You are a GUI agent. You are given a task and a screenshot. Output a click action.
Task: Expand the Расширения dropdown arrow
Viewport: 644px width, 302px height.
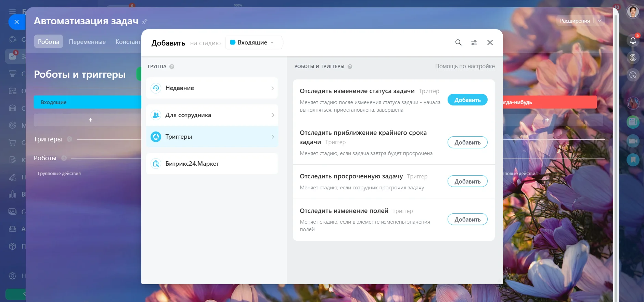(600, 21)
